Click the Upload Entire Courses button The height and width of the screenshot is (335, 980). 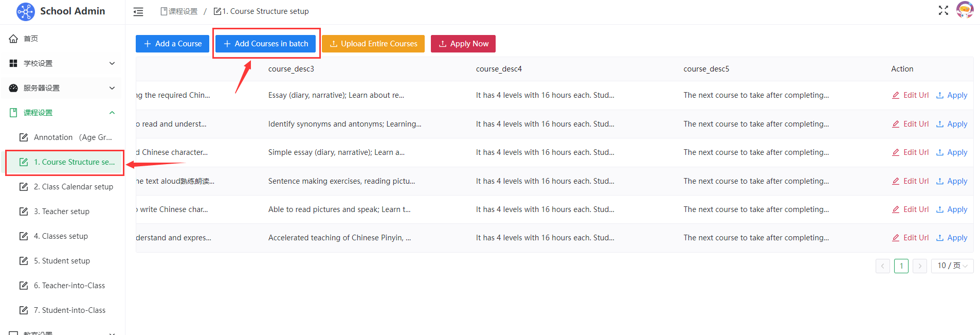point(373,44)
